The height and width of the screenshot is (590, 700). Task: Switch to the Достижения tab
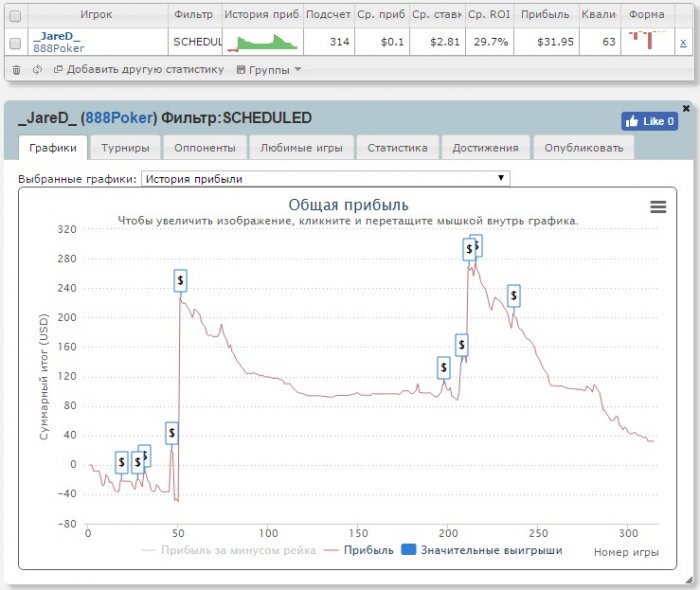(x=485, y=148)
